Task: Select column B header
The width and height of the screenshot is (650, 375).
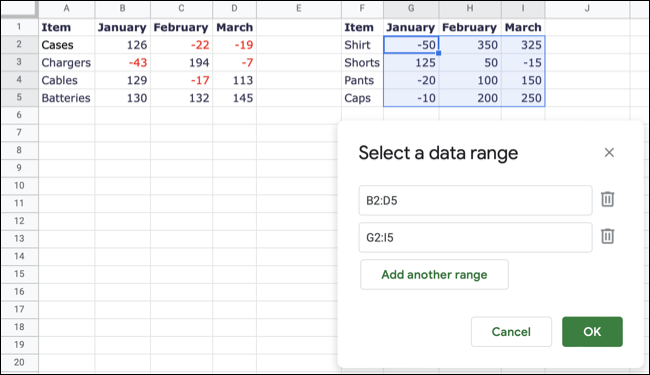Action: pos(122,9)
